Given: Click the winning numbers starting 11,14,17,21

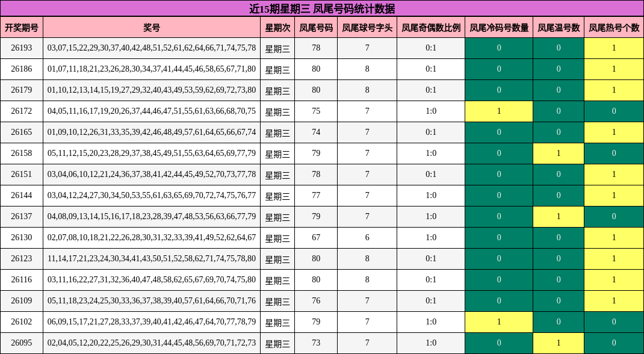Looking at the screenshot, I should click(152, 258).
